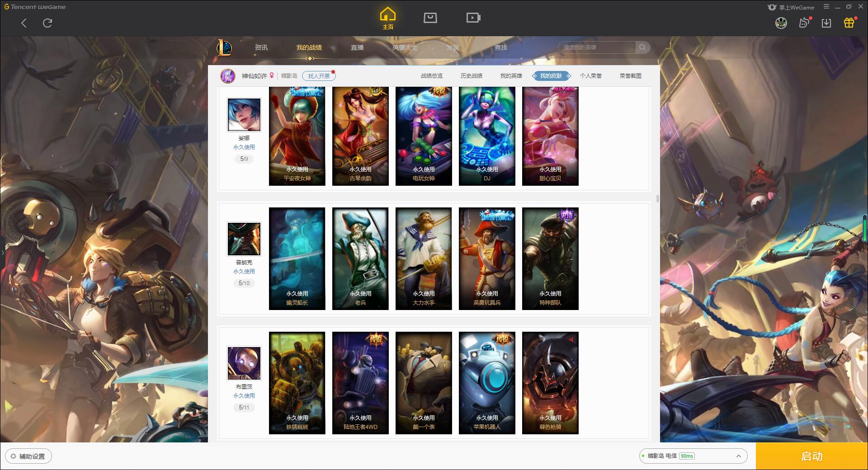Click the skin list vertical scrollbar thumb

pyautogui.click(x=657, y=198)
